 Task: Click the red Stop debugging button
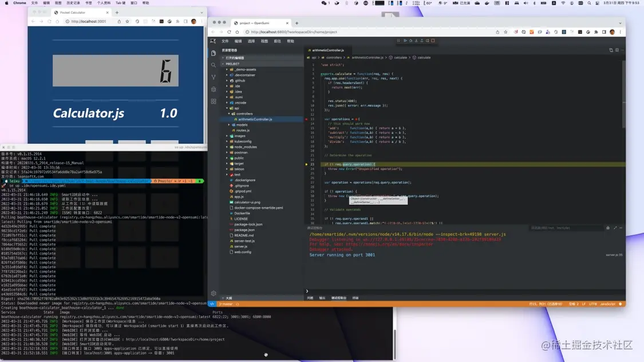pos(433,41)
